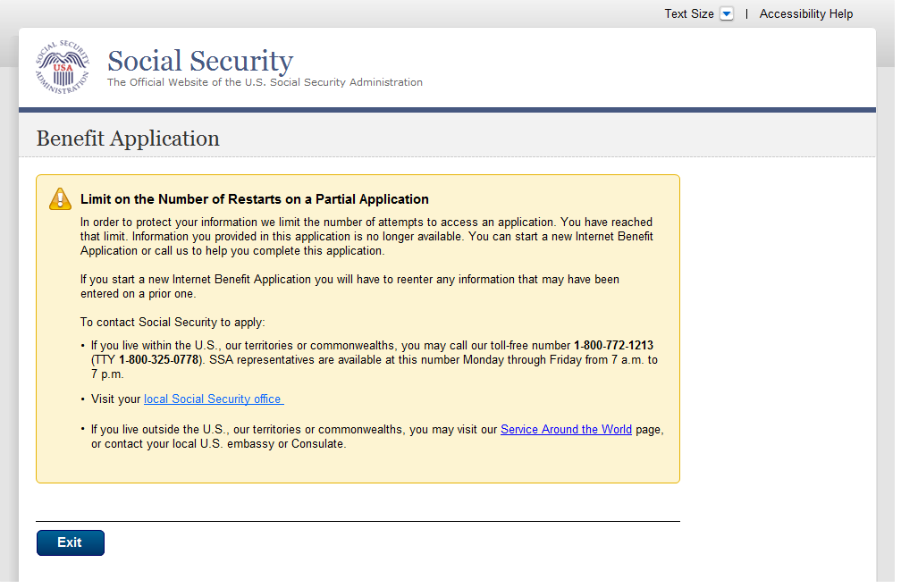Image resolution: width=901 pixels, height=588 pixels.
Task: Open the Service Around the World link
Action: tap(566, 430)
